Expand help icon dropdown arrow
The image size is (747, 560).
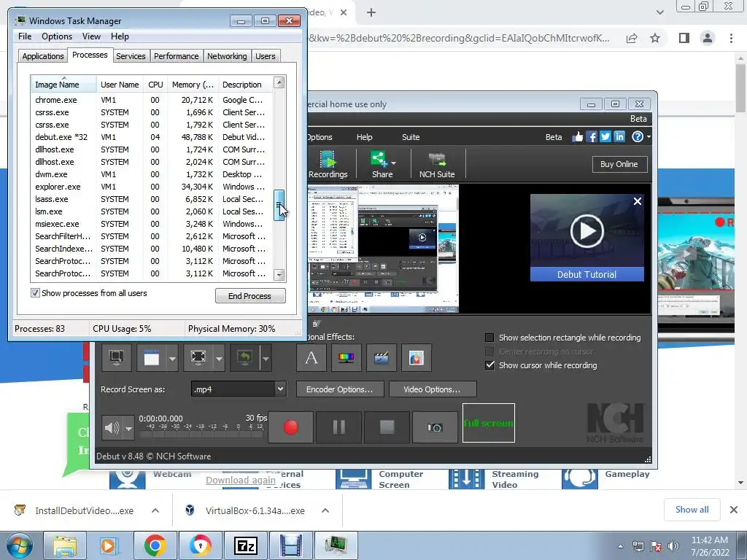tap(649, 137)
